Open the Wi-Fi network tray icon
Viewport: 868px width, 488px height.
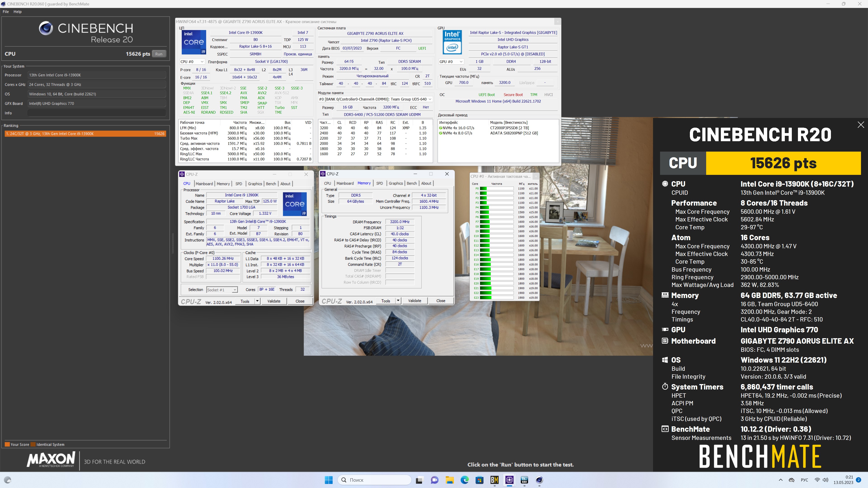tap(817, 480)
